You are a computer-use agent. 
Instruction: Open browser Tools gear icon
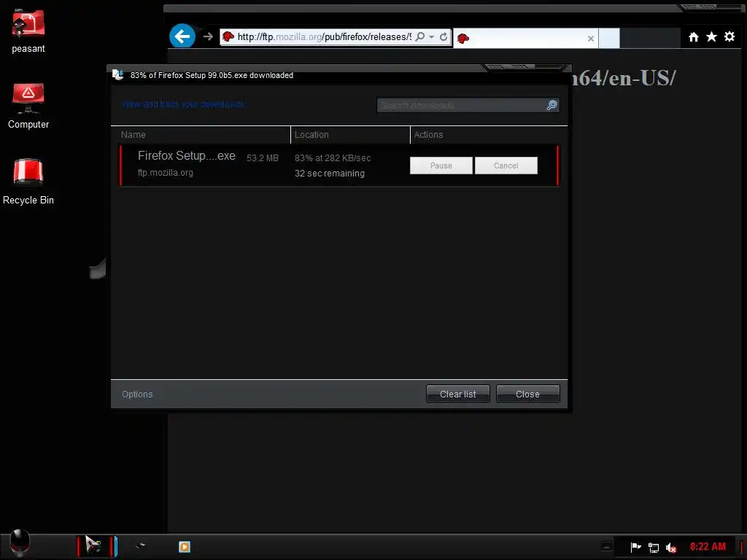(x=729, y=36)
